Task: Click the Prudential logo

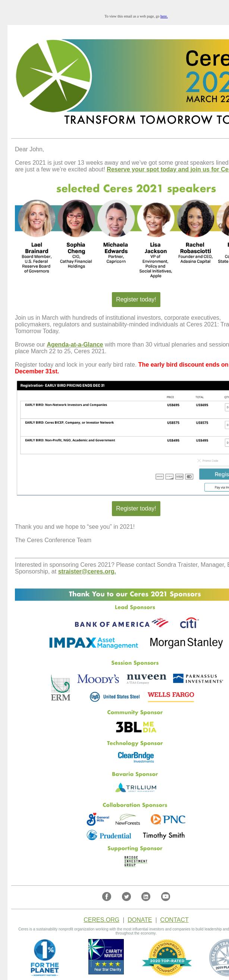Action: pyautogui.click(x=109, y=835)
